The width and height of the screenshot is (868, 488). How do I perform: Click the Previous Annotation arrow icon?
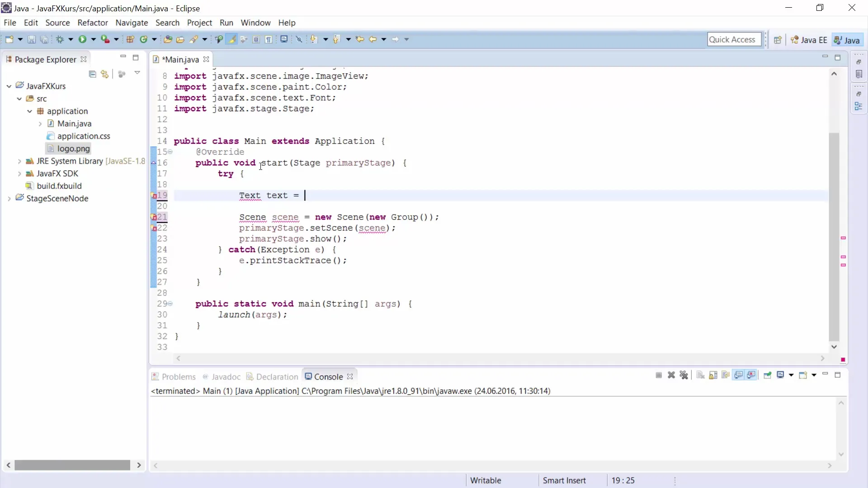pos(336,39)
